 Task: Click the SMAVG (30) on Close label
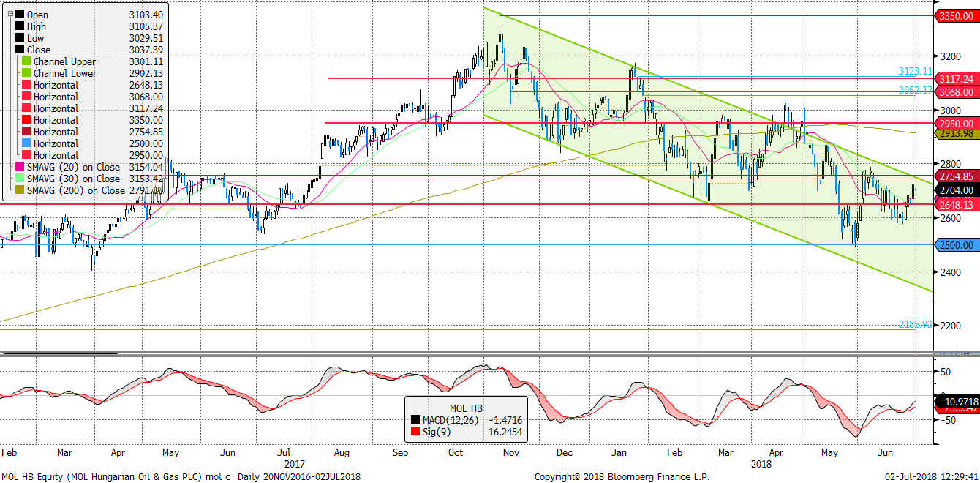pyautogui.click(x=73, y=179)
